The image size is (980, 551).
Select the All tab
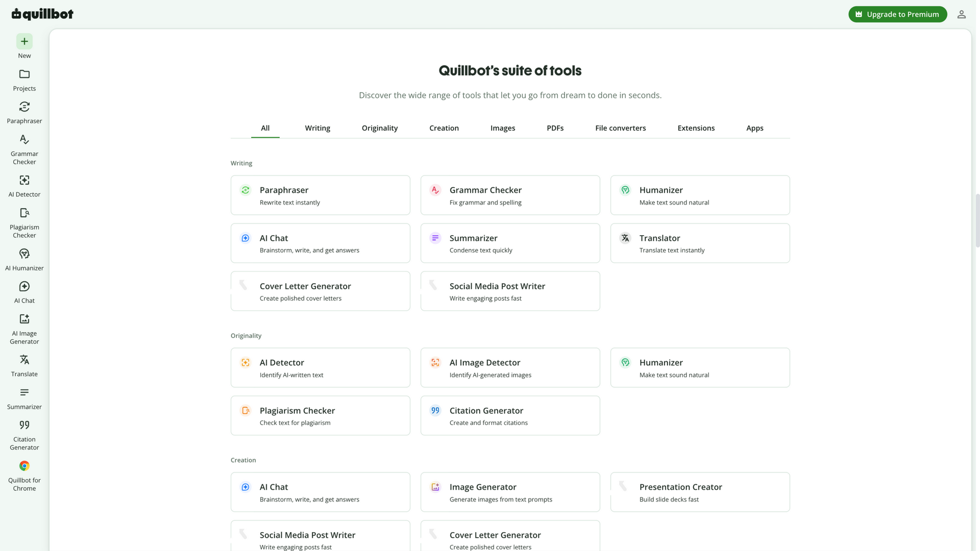click(x=265, y=128)
